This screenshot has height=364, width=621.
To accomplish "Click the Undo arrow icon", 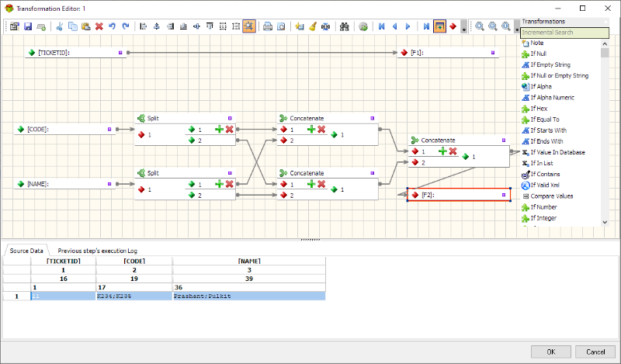I will (113, 26).
